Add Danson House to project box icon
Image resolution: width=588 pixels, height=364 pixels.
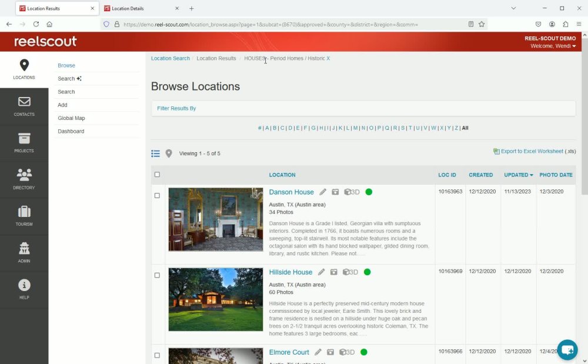335,192
